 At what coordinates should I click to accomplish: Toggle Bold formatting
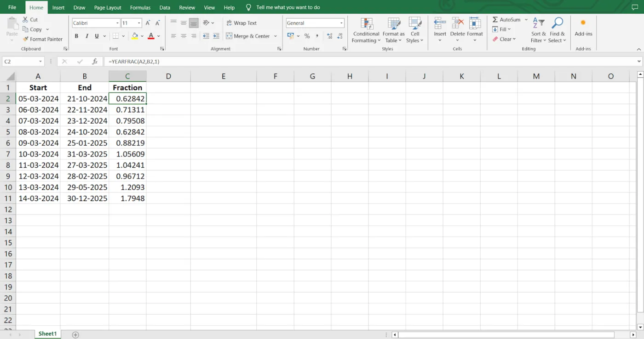point(76,36)
